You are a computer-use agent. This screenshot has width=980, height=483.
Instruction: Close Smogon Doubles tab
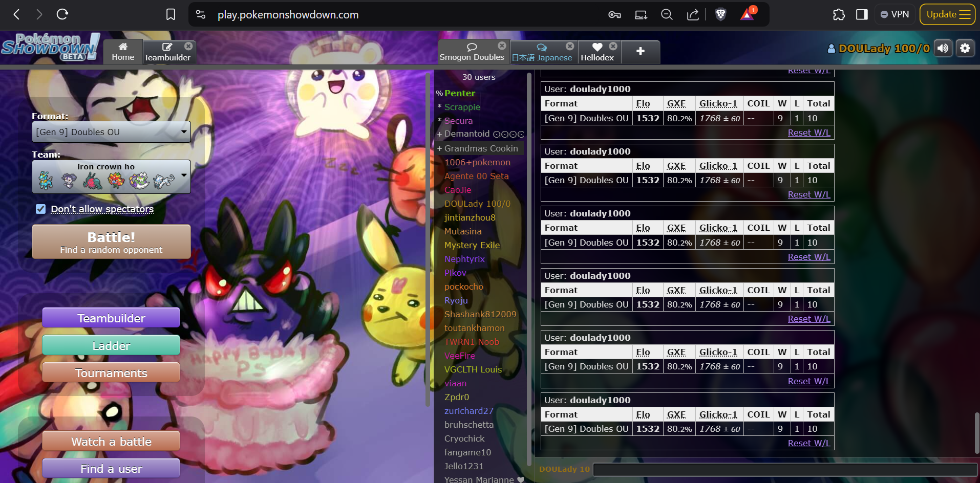pyautogui.click(x=502, y=46)
